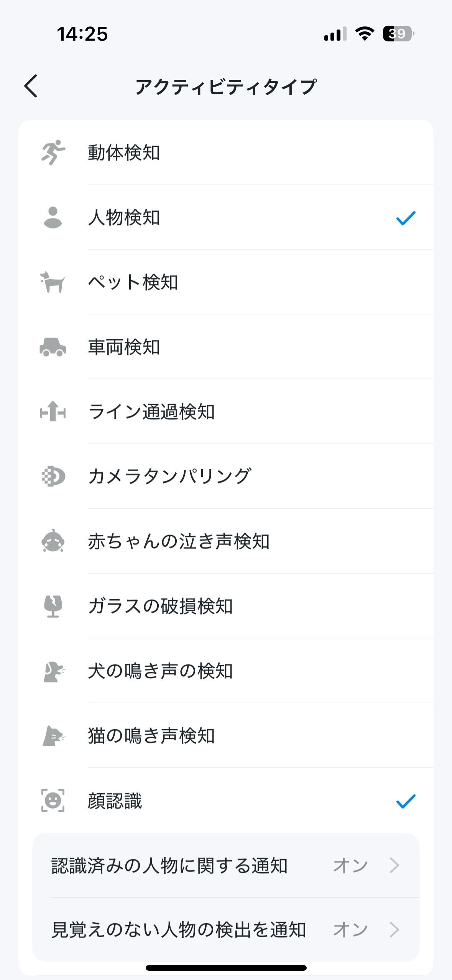Open 見覚えのない人物の検出を通知 chevron
Viewport: 452px width, 980px height.
pos(394,930)
